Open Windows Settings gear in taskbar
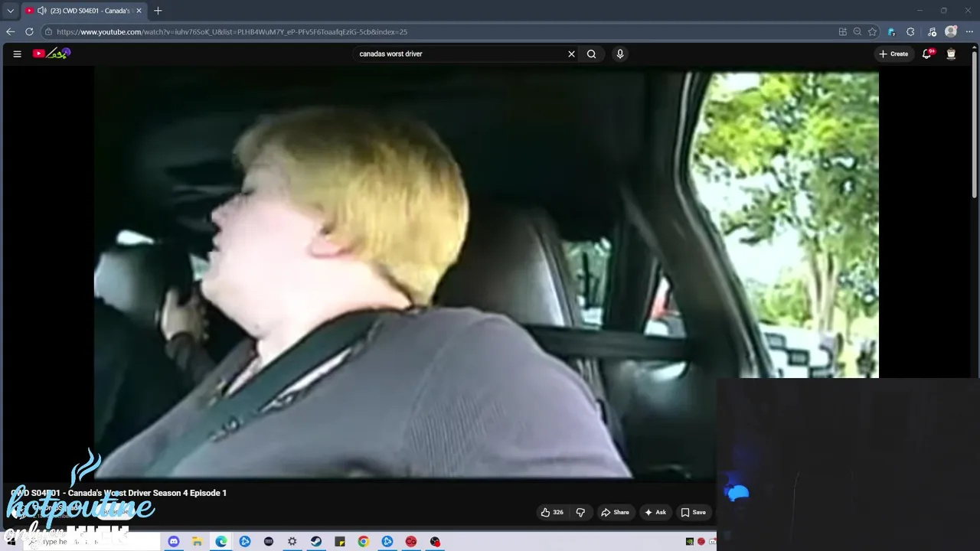 coord(292,542)
